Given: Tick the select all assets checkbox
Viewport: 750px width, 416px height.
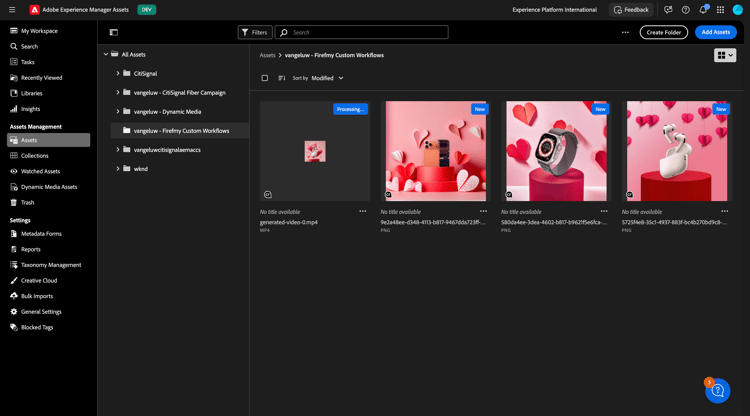Looking at the screenshot, I should 265,78.
